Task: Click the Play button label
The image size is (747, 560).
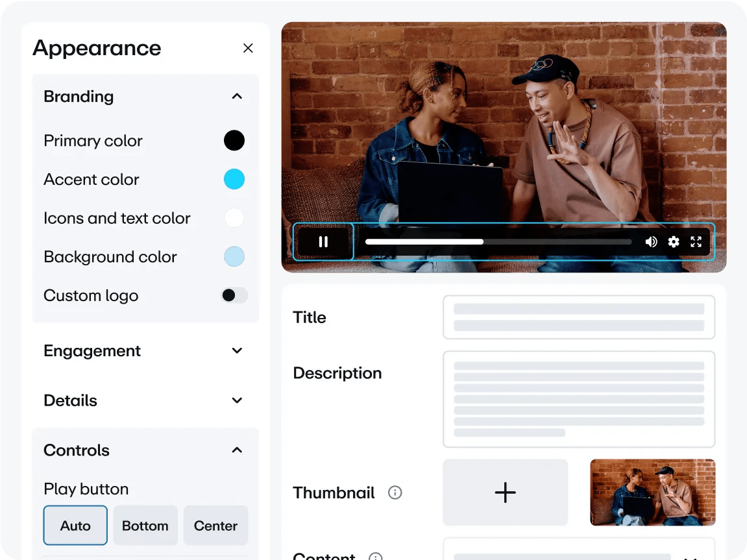Action: (x=86, y=489)
